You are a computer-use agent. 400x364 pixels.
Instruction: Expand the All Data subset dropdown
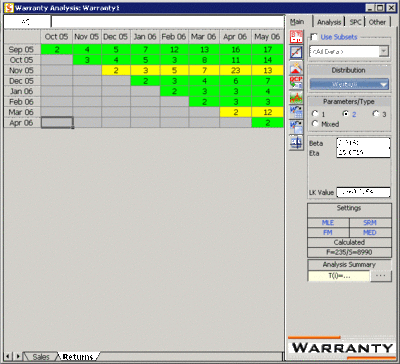pyautogui.click(x=384, y=52)
